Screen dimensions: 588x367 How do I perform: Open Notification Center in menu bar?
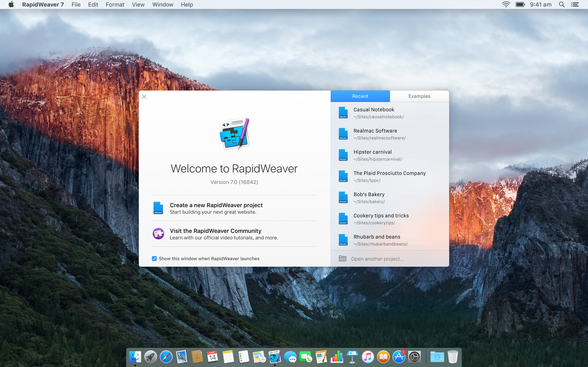point(575,5)
